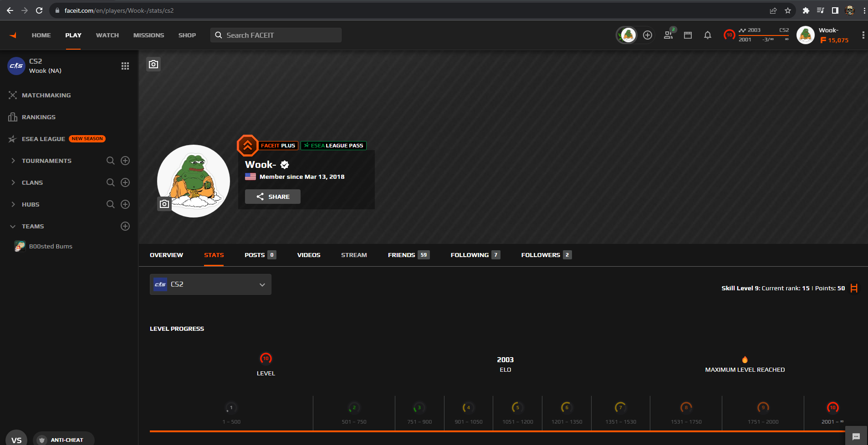The image size is (868, 445).
Task: Search clans with the magnifier icon
Action: [x=111, y=182]
